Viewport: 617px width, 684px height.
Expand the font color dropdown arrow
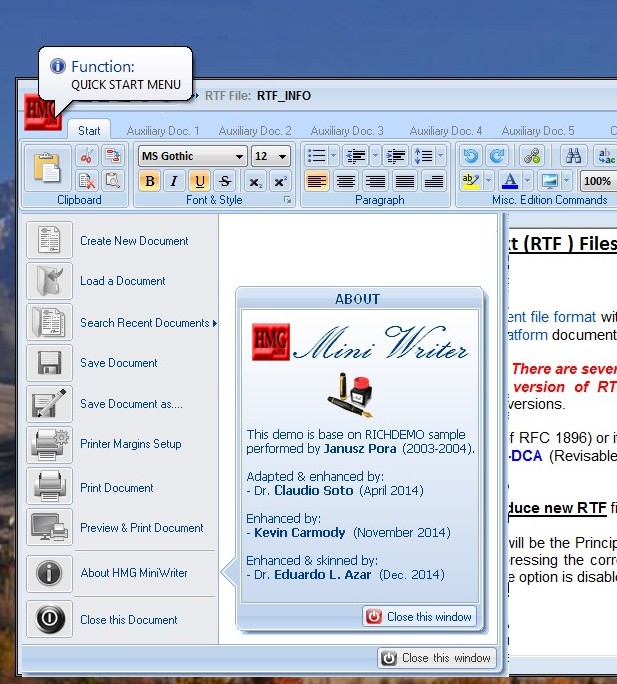point(528,181)
